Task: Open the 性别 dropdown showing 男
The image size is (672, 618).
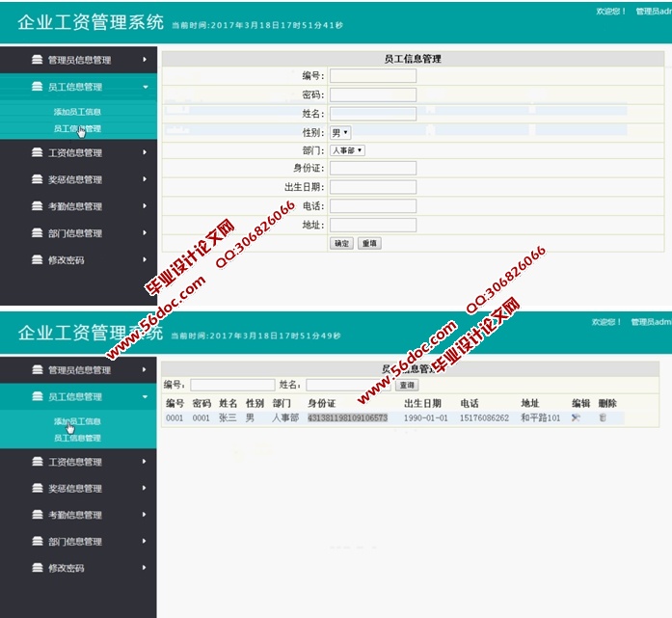Action: coord(340,133)
